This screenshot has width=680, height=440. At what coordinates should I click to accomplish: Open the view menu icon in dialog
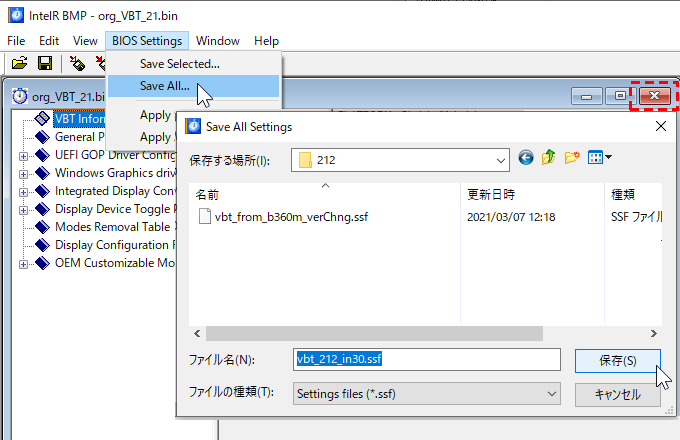[x=600, y=158]
